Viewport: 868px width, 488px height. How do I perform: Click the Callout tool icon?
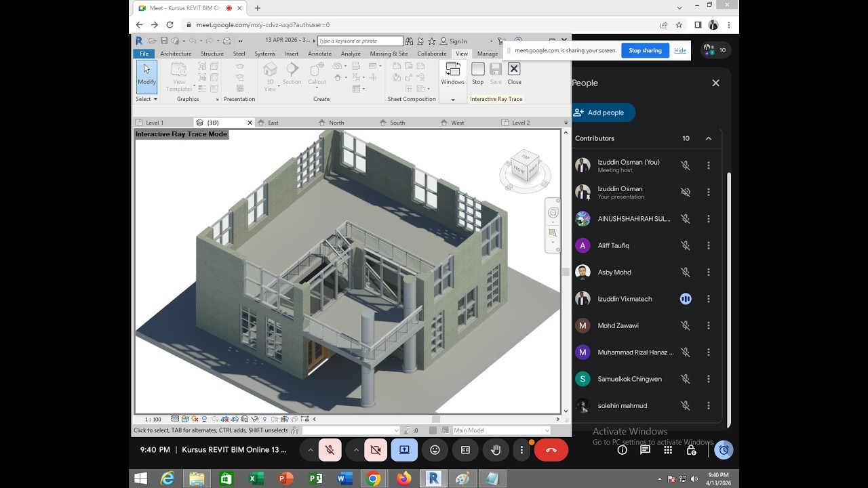[x=317, y=69]
